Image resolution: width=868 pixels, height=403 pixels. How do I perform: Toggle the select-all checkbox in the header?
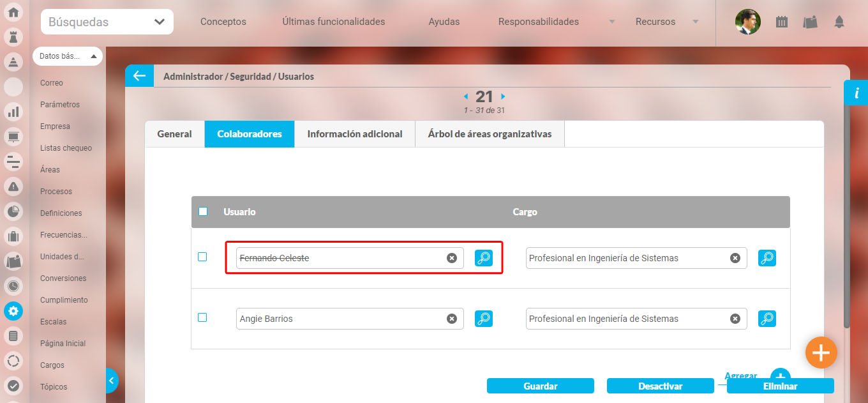pyautogui.click(x=203, y=211)
